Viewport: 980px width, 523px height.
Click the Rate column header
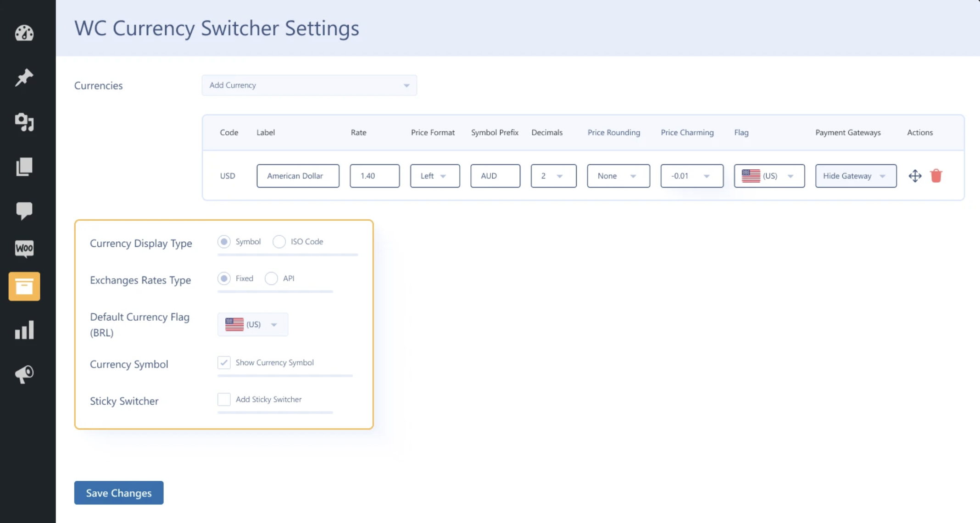tap(359, 133)
